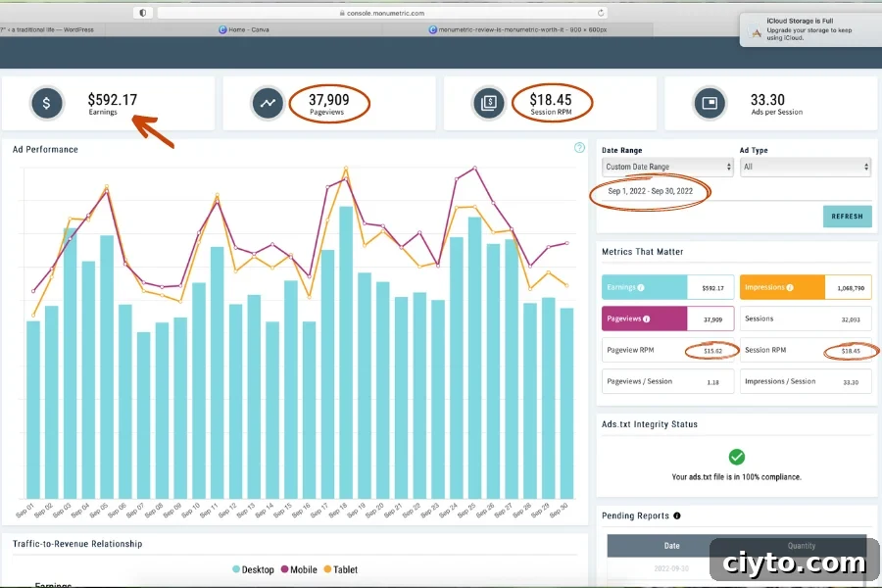
Task: Reload the page with the browser refresh icon
Action: 601,13
